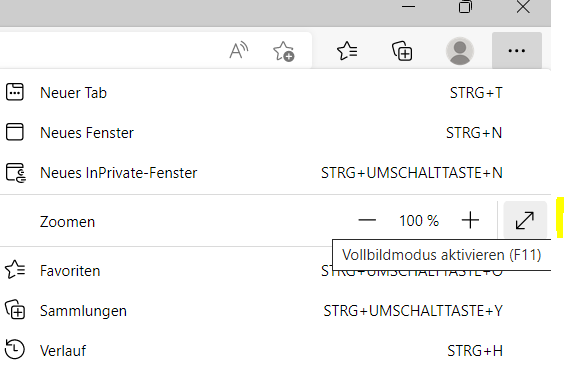The height and width of the screenshot is (367, 564).
Task: Click the Verlauf clock icon
Action: pyautogui.click(x=15, y=349)
